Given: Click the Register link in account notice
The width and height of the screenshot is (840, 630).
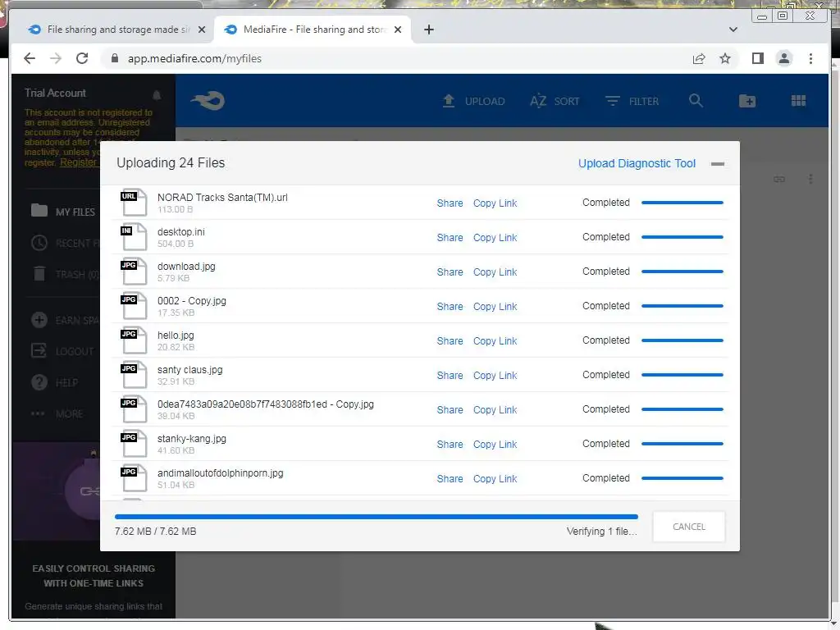Looking at the screenshot, I should point(78,162).
